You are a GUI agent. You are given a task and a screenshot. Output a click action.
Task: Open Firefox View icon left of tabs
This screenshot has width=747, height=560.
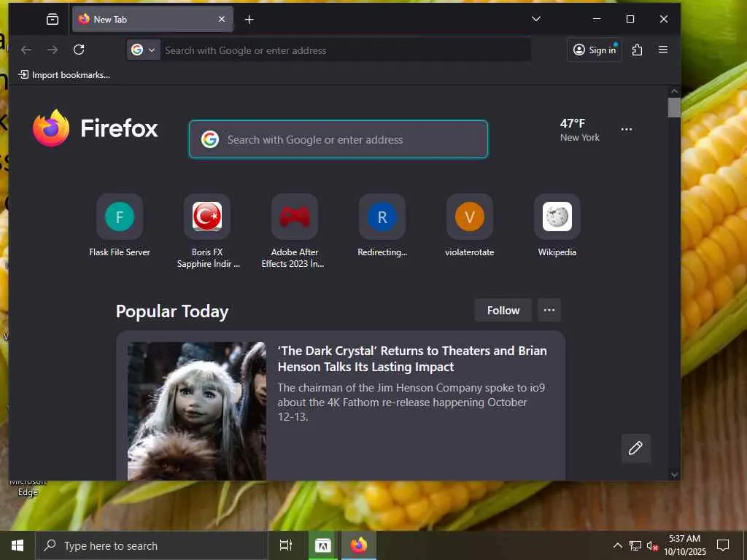tap(53, 19)
